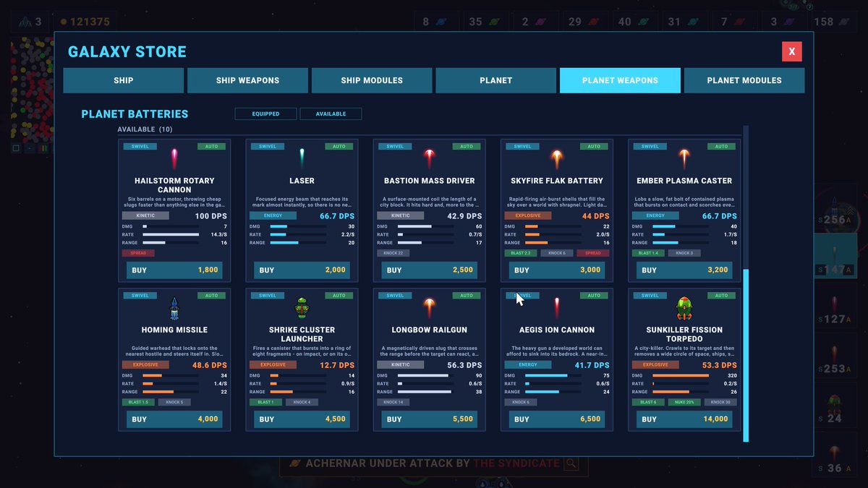Click the DMG bar on Sunkiller Fission Torpedo

[680, 375]
